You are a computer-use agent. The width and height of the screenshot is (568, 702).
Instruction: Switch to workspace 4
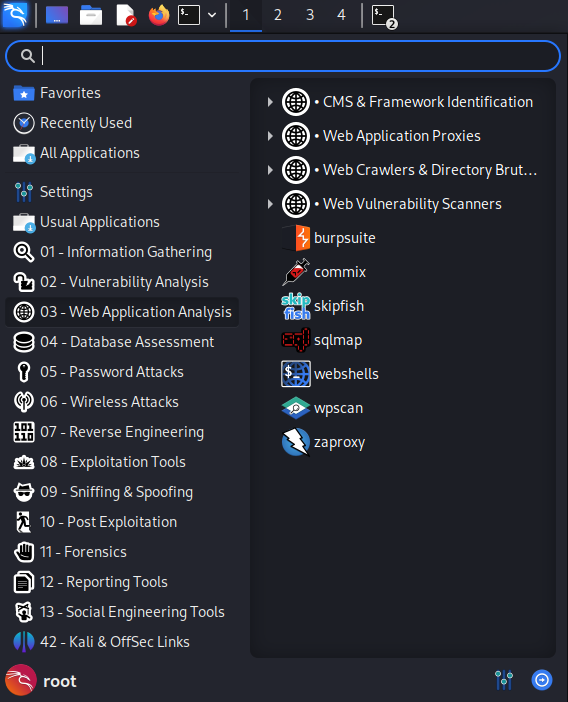[x=342, y=15]
